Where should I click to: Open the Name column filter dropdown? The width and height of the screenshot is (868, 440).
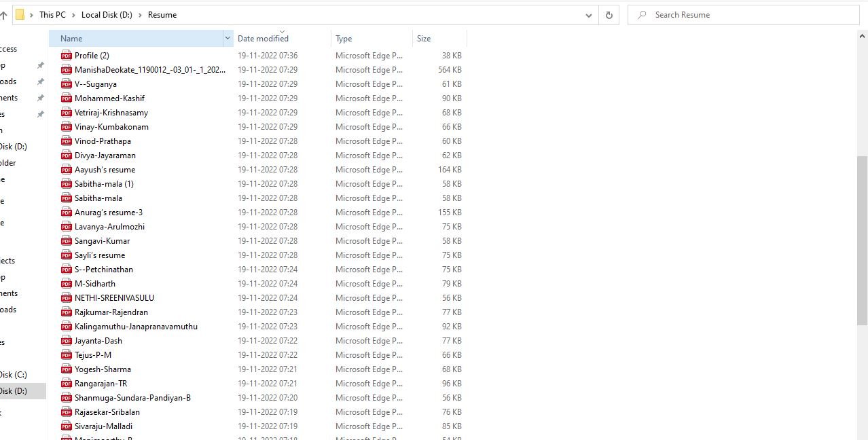tap(228, 39)
